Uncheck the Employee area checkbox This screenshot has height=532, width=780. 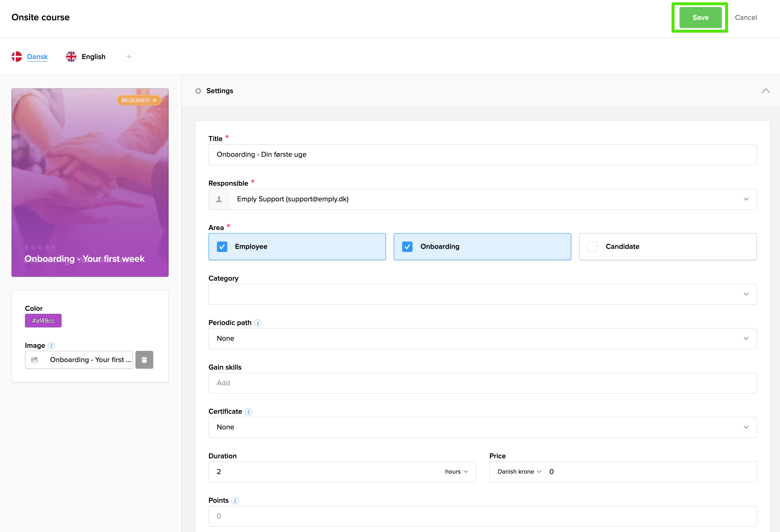point(222,247)
